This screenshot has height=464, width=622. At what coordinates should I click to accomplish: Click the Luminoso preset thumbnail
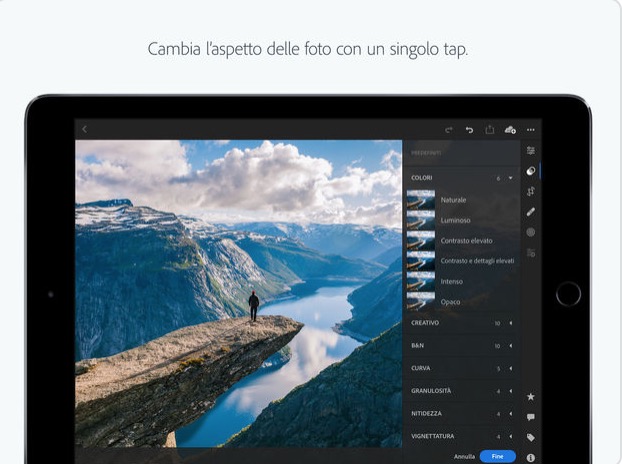click(x=420, y=220)
